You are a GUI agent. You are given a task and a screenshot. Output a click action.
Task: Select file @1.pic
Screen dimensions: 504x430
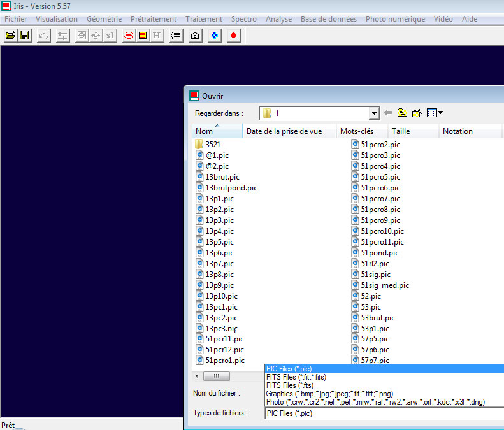(212, 155)
